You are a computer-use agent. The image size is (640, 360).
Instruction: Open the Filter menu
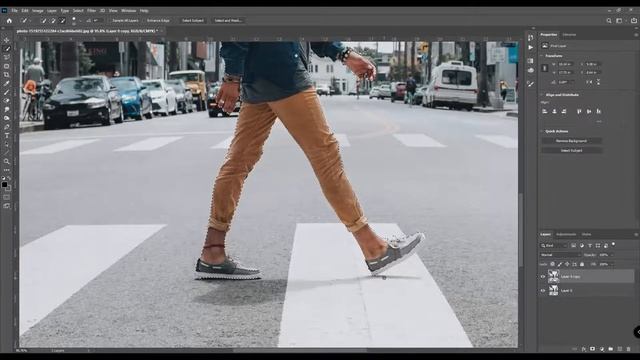click(x=91, y=11)
